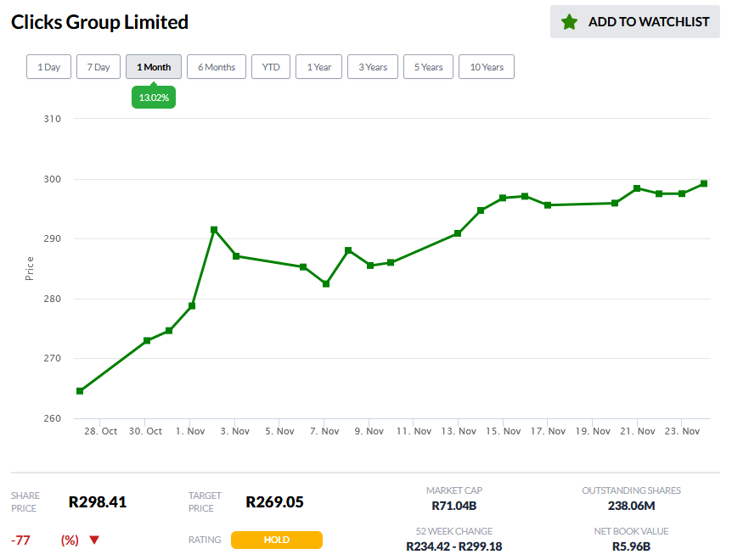This screenshot has width=732, height=560.
Task: Click the RATING label
Action: coord(205,540)
